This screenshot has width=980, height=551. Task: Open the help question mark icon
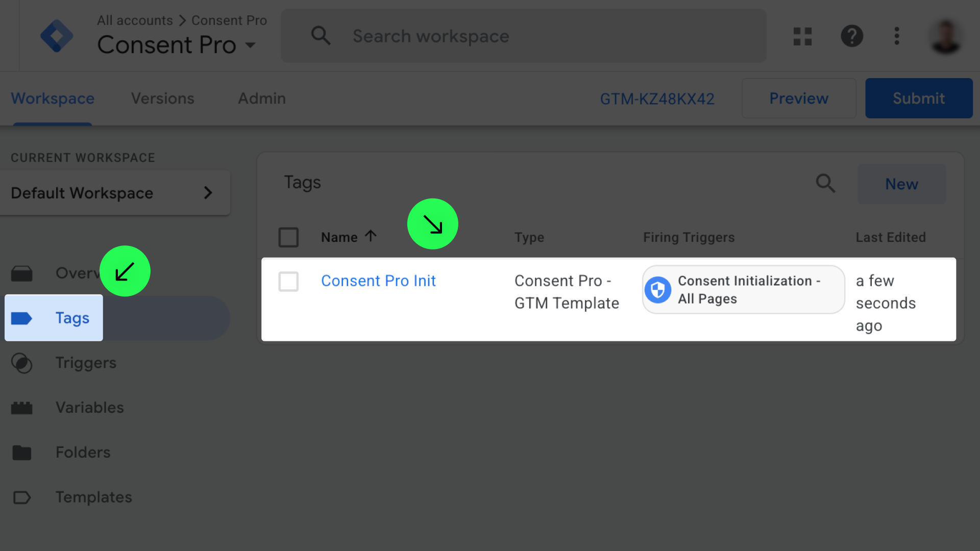click(851, 36)
